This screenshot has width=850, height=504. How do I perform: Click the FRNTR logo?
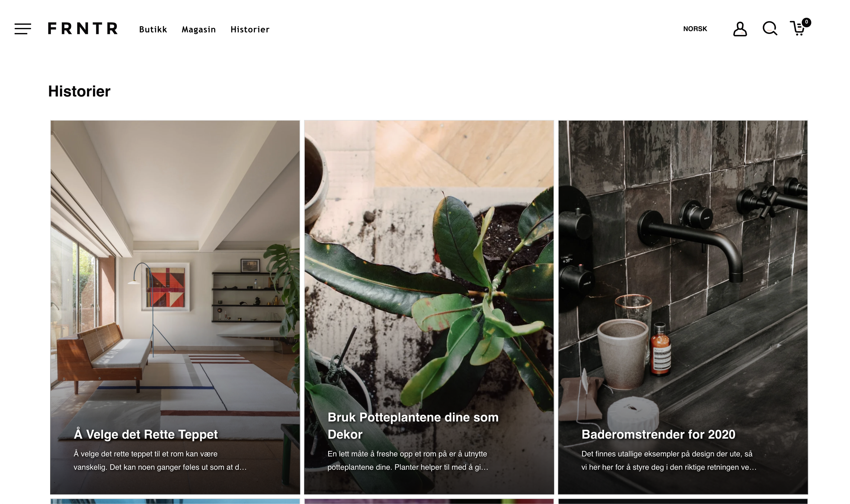pyautogui.click(x=83, y=29)
